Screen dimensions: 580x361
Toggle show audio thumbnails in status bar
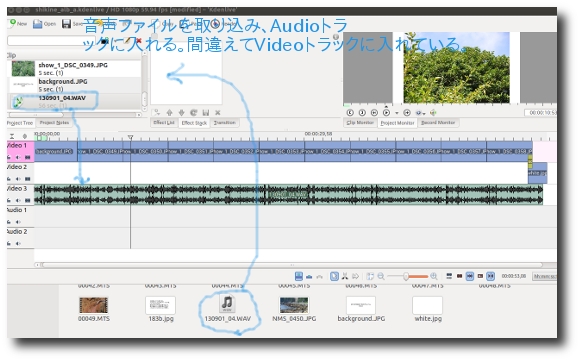point(470,276)
